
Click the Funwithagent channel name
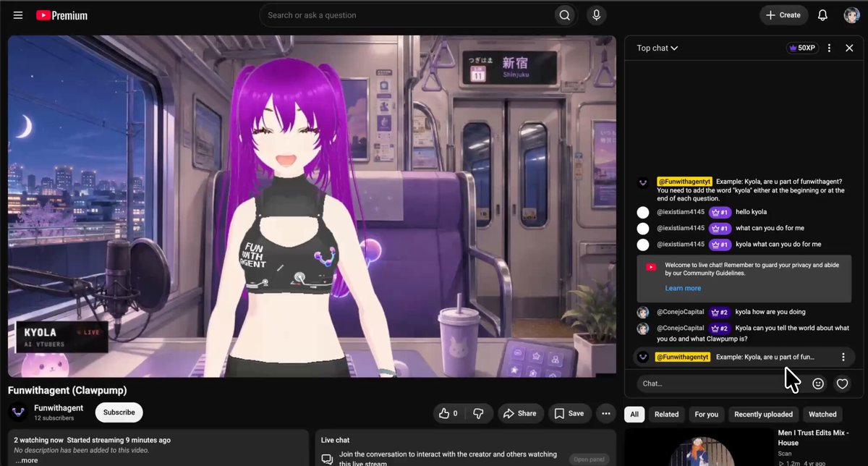click(59, 408)
